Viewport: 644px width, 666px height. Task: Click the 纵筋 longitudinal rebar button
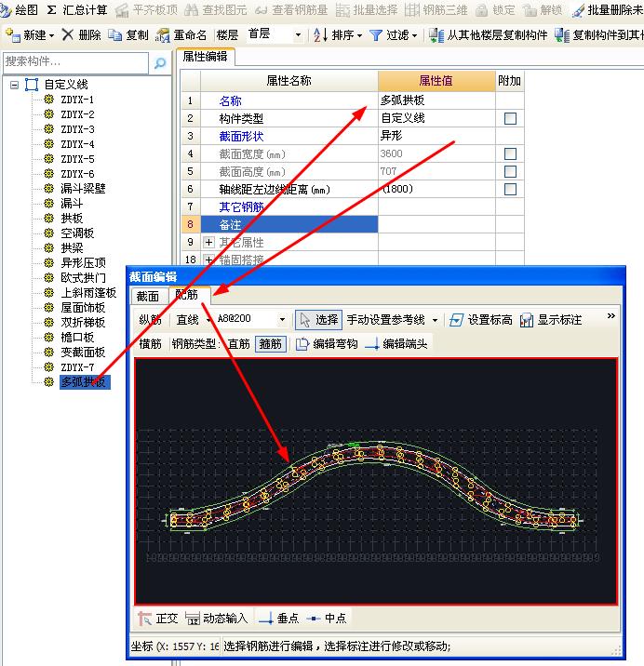[150, 320]
